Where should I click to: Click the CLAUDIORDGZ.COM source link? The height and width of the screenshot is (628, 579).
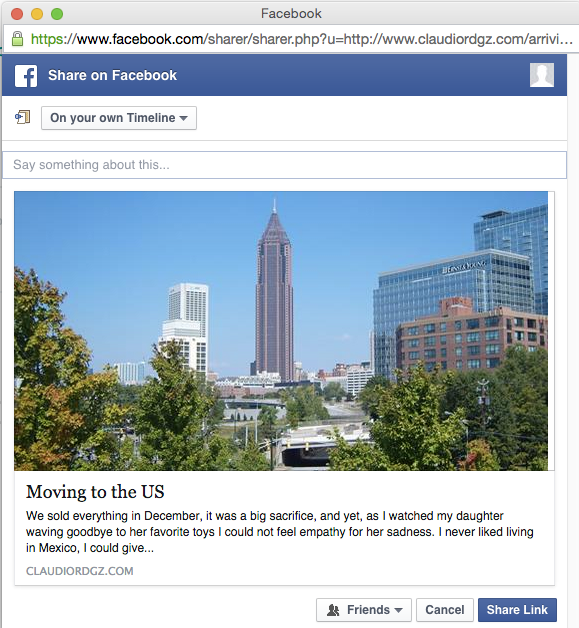[x=80, y=571]
